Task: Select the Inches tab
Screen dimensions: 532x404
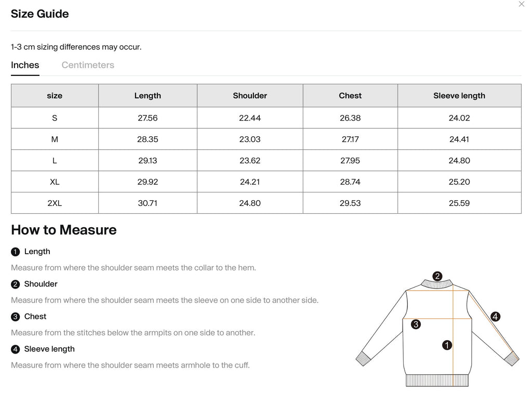Action: (25, 65)
